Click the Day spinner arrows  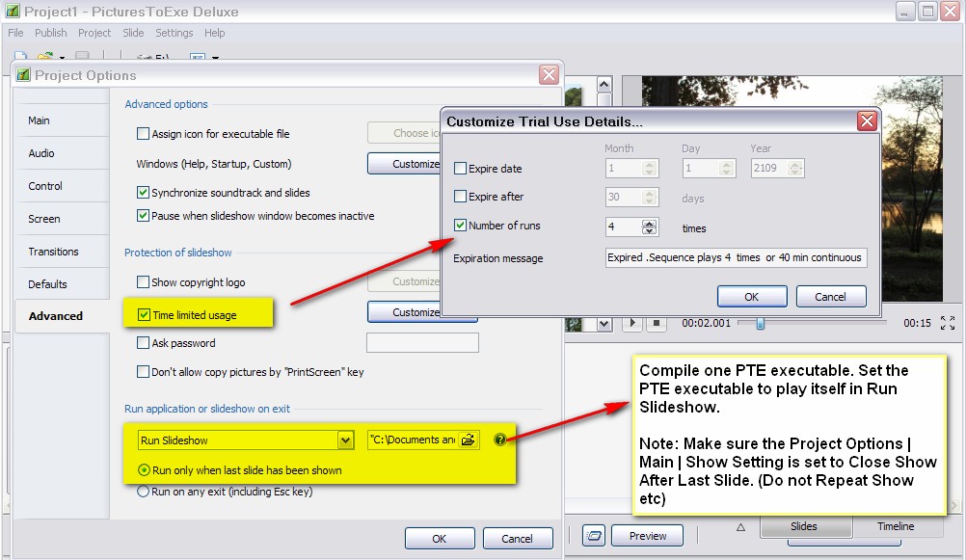tap(726, 168)
